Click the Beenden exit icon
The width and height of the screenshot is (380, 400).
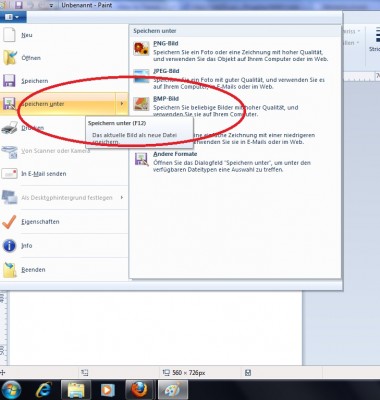(x=10, y=270)
